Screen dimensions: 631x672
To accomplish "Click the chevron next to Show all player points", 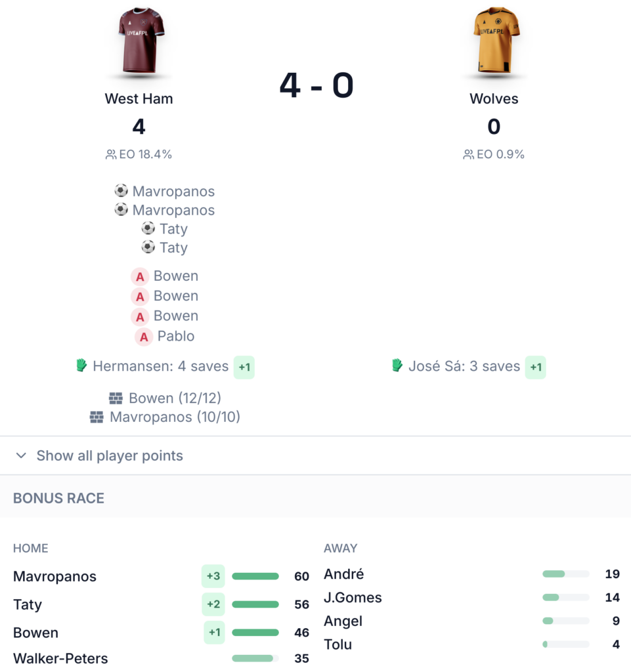I will (21, 455).
